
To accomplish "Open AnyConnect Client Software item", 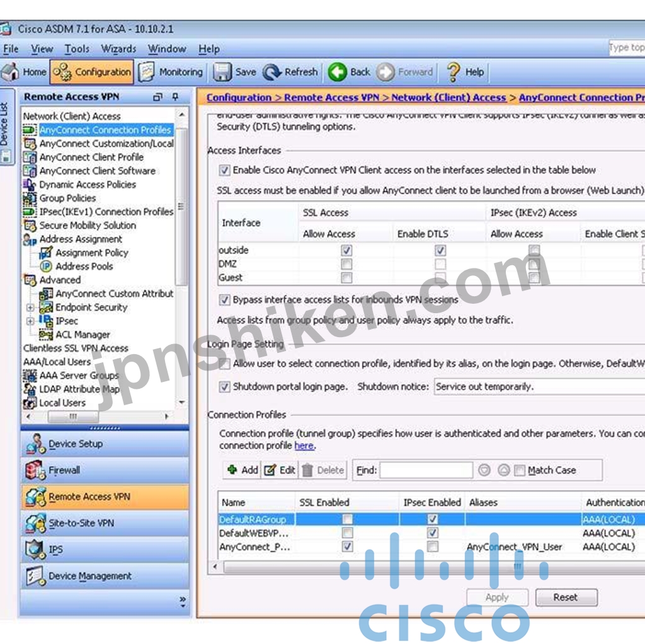I will pyautogui.click(x=98, y=171).
